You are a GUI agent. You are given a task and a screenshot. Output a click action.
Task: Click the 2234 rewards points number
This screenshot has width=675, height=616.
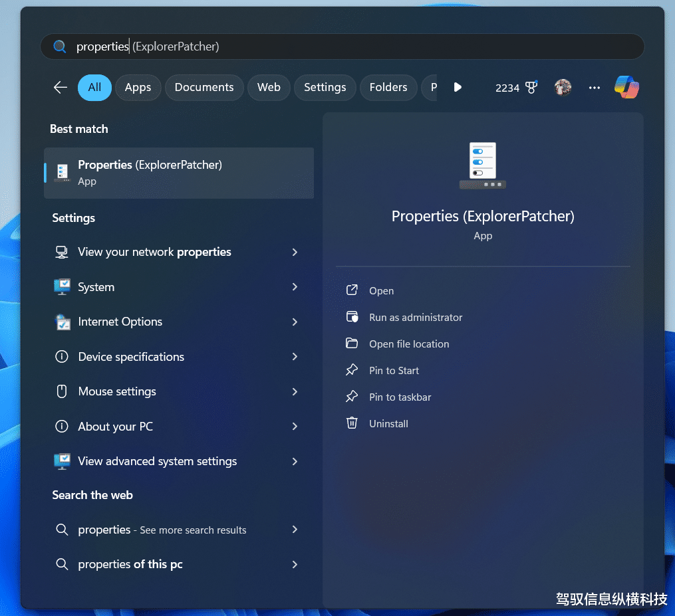tap(507, 88)
